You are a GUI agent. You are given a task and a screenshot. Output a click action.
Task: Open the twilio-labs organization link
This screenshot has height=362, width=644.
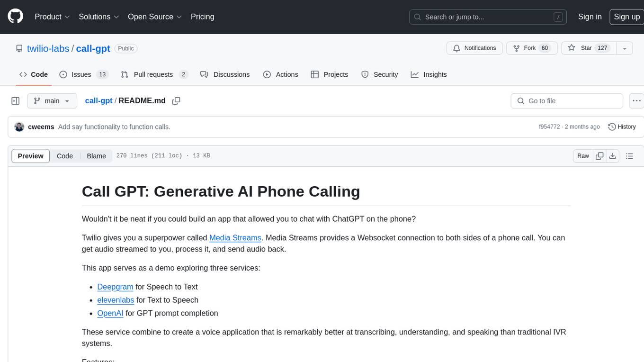tap(48, 48)
